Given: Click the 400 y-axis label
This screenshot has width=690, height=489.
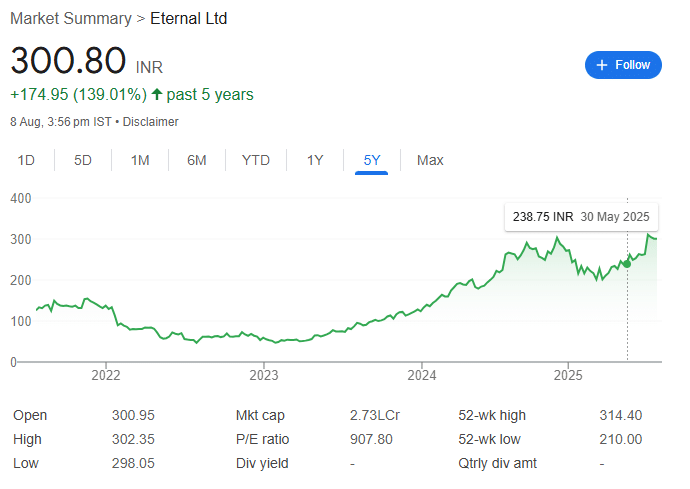Looking at the screenshot, I should 21,198.
